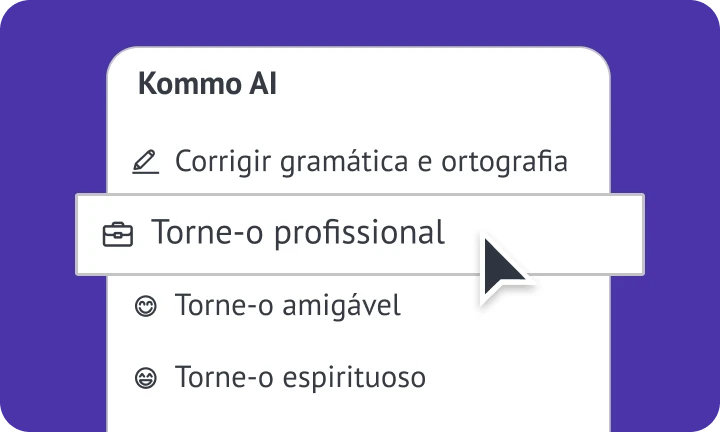Click the Kommo AI panel title

207,84
